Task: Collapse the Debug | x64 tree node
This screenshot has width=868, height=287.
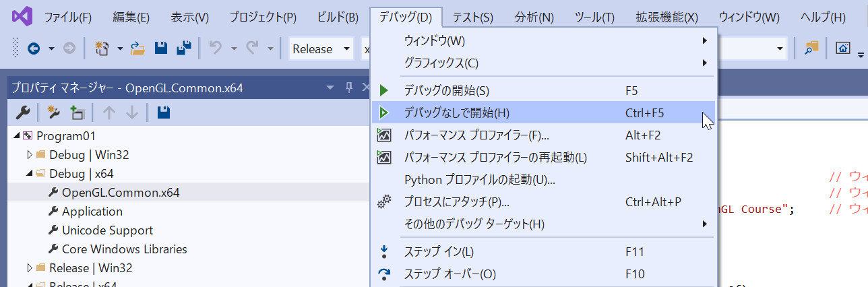Action: [30, 174]
